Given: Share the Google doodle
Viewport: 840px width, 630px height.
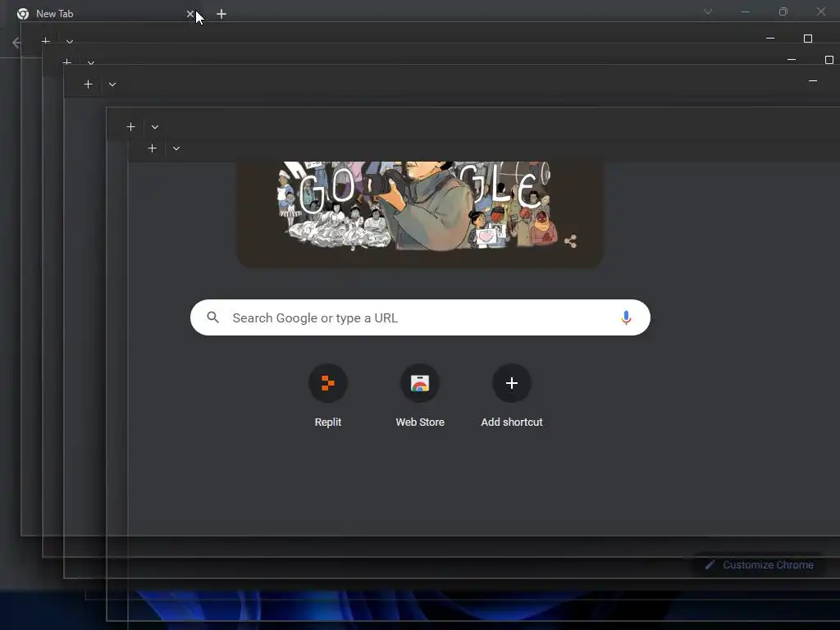Looking at the screenshot, I should pyautogui.click(x=571, y=242).
